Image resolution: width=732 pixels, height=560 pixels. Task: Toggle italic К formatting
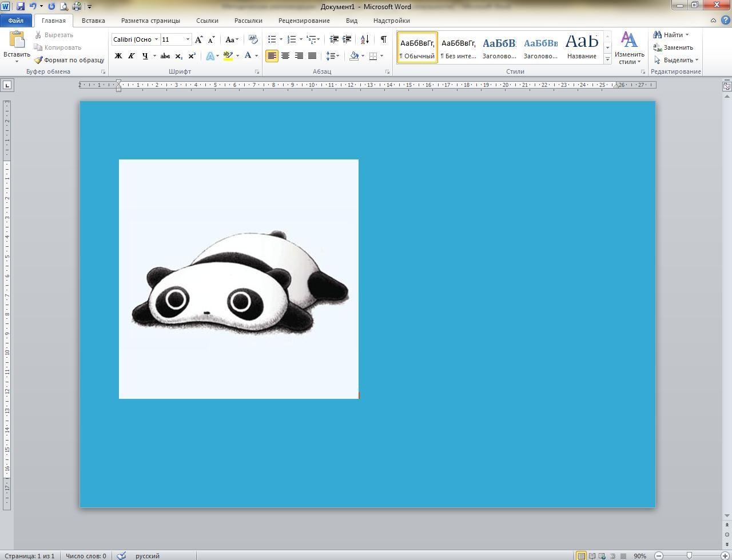131,56
